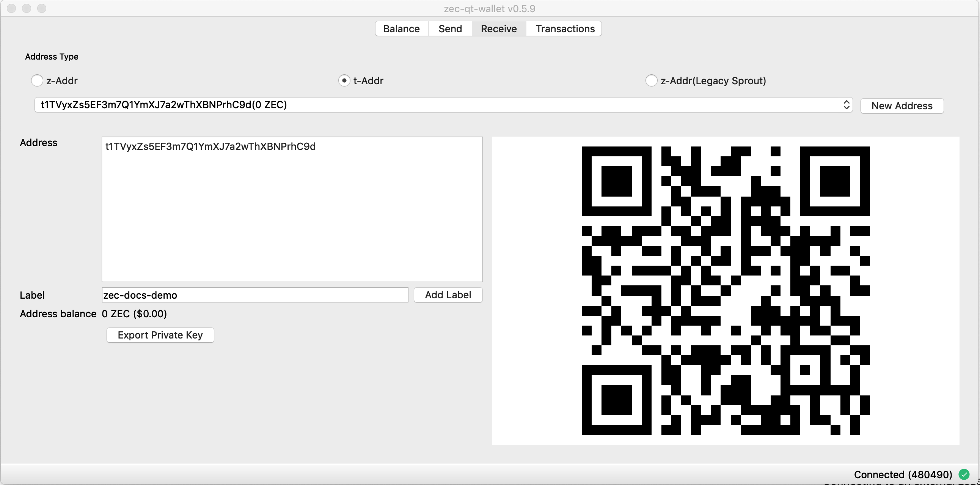Enable the z-Addr Legacy Sprout option
The height and width of the screenshot is (485, 980).
pos(651,80)
